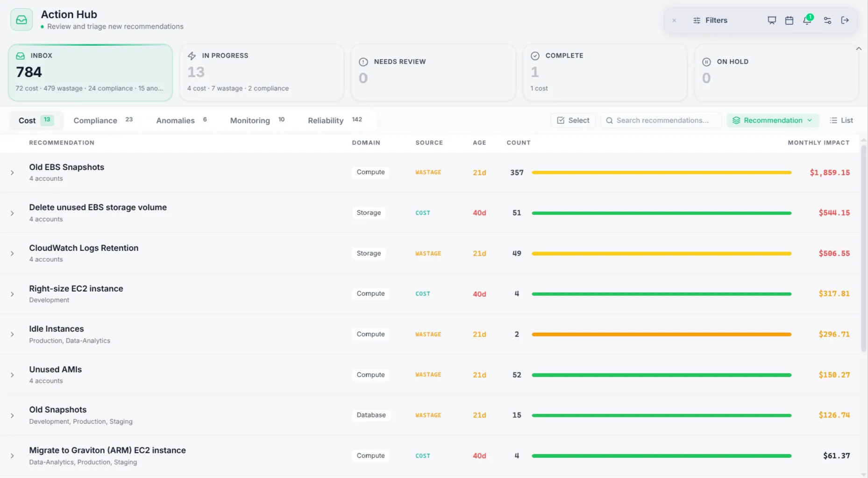Click the Source column header

pyautogui.click(x=429, y=143)
